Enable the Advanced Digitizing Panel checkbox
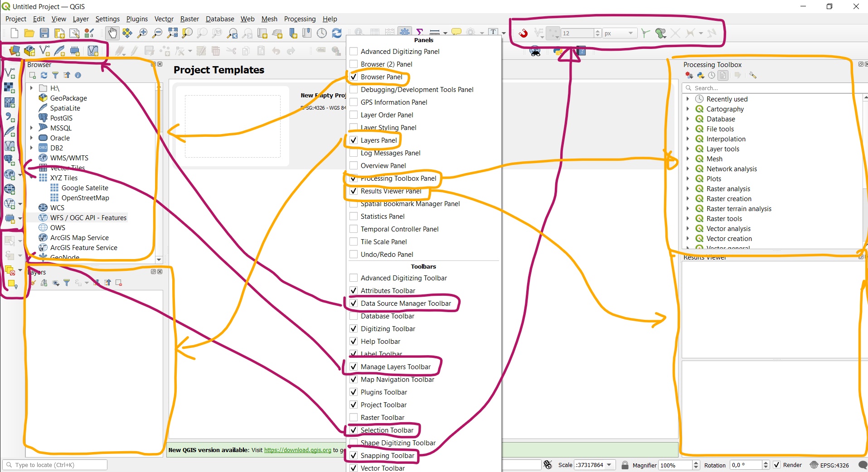Image resolution: width=868 pixels, height=472 pixels. click(x=353, y=51)
